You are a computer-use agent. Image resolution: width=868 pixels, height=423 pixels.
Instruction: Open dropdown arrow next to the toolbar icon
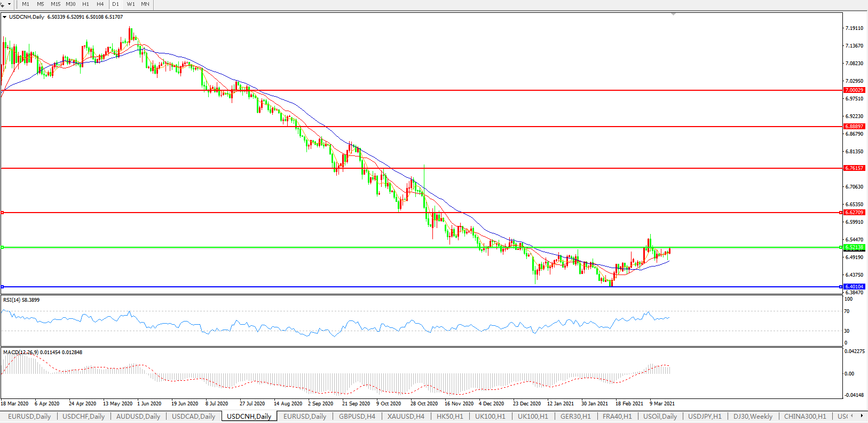(9, 4)
